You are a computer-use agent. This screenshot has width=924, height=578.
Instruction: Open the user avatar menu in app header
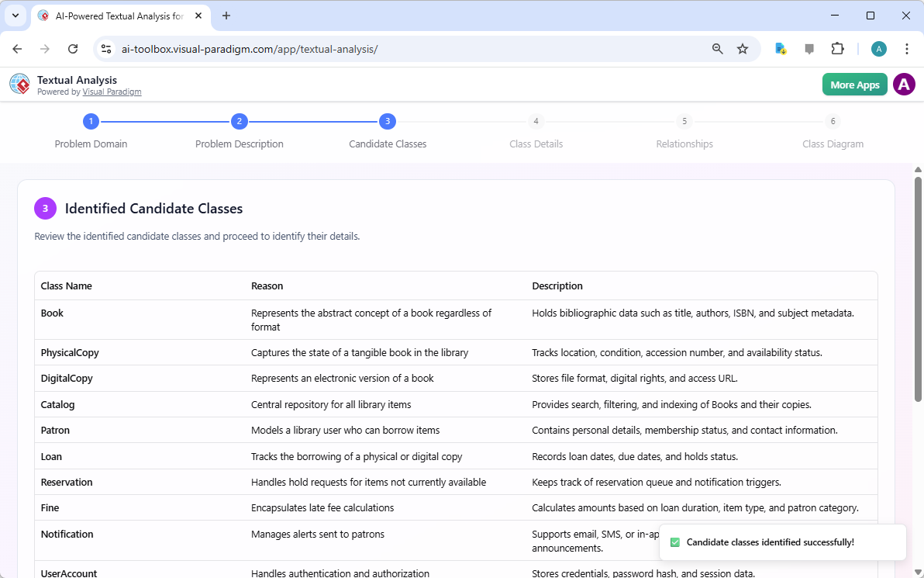(x=904, y=85)
